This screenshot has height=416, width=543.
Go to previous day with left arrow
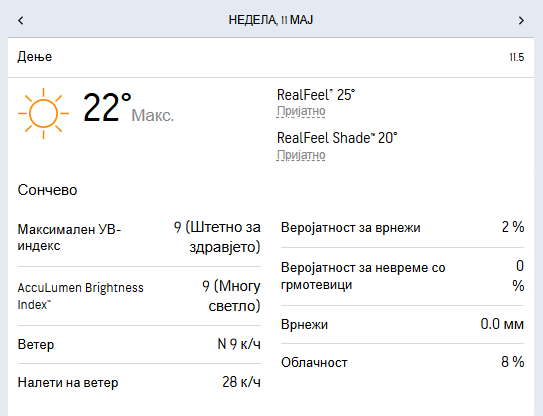tap(21, 20)
